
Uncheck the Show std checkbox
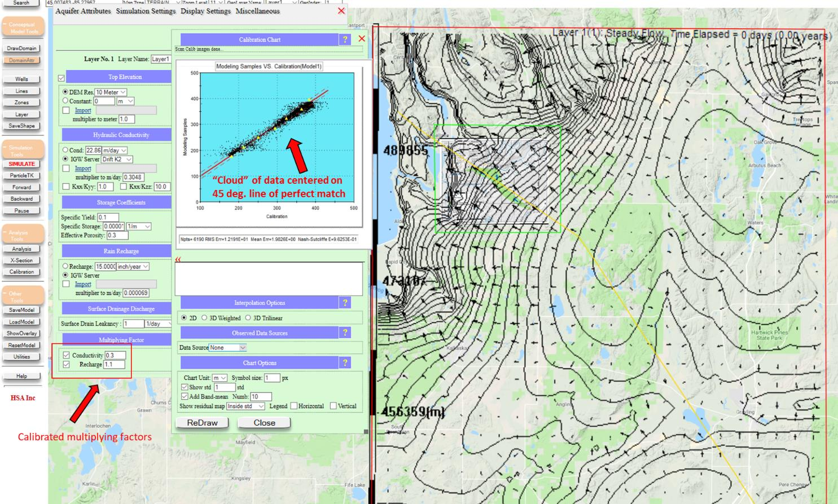pos(185,387)
